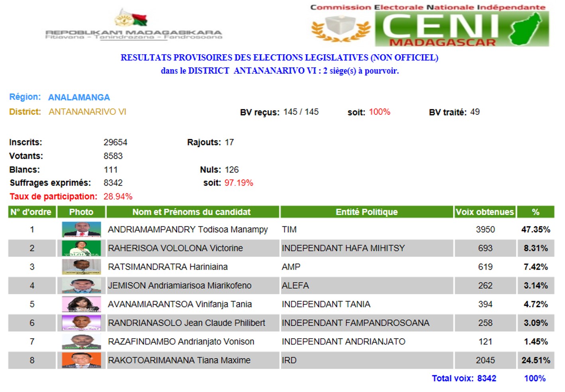Click the Rajouts value 17
The image size is (565, 392).
click(229, 142)
